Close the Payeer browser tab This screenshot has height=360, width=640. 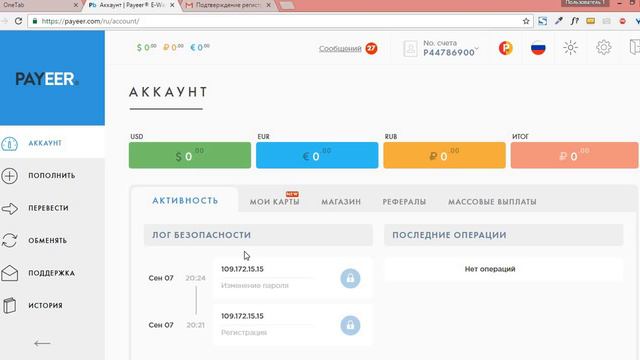172,5
